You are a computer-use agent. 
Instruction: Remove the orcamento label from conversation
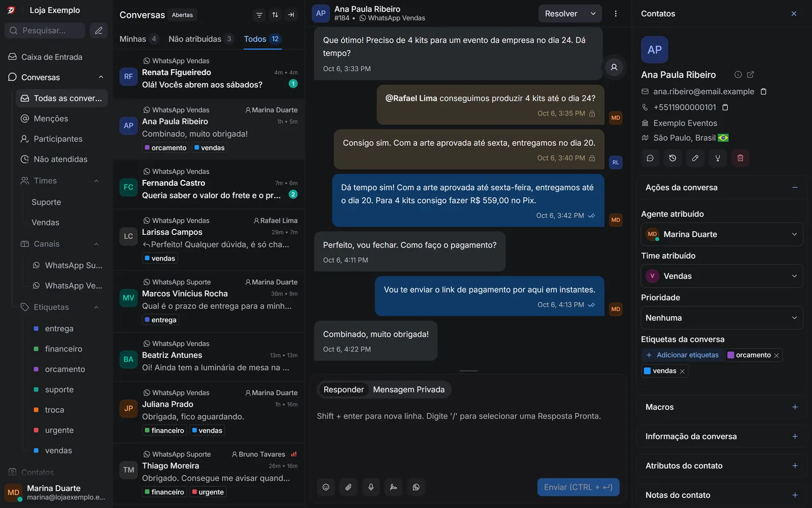coord(776,356)
